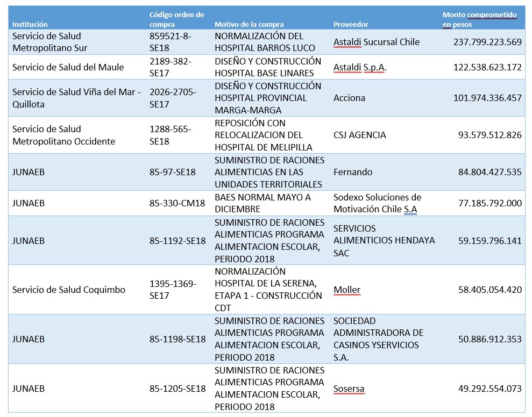Click purchase reason in the HENDAYA row
Screen dimensions: 532x417
(269, 241)
